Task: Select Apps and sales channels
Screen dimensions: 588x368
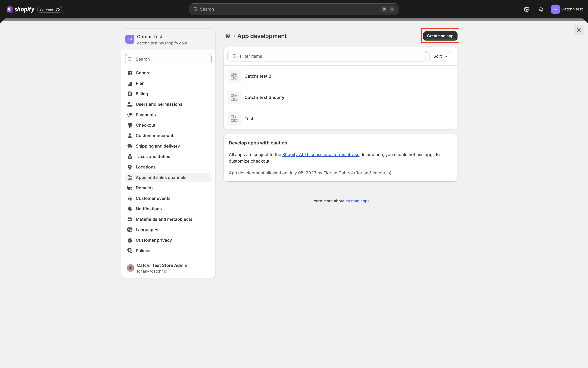Action: pos(168,177)
